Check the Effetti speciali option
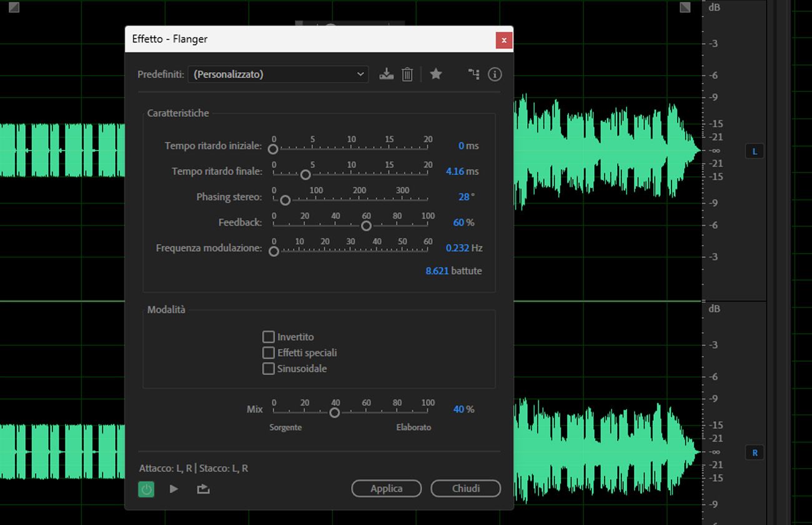This screenshot has height=525, width=812. click(x=269, y=352)
